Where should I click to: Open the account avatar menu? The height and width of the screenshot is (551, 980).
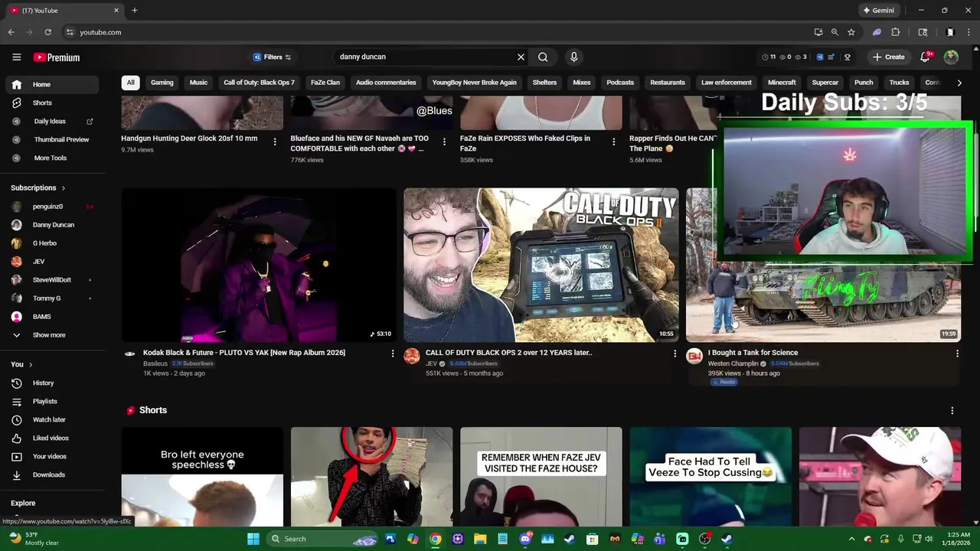[951, 57]
